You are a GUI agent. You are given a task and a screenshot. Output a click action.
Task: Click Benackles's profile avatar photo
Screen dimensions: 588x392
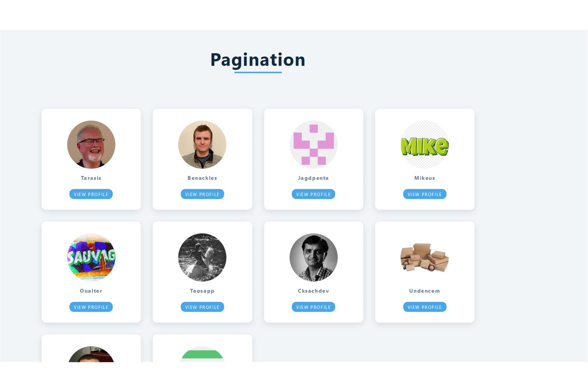[x=202, y=144]
